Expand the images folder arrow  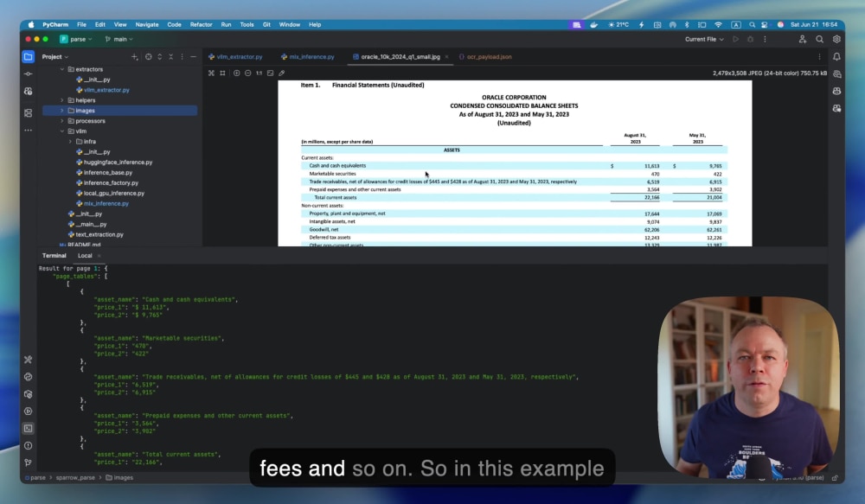tap(62, 111)
